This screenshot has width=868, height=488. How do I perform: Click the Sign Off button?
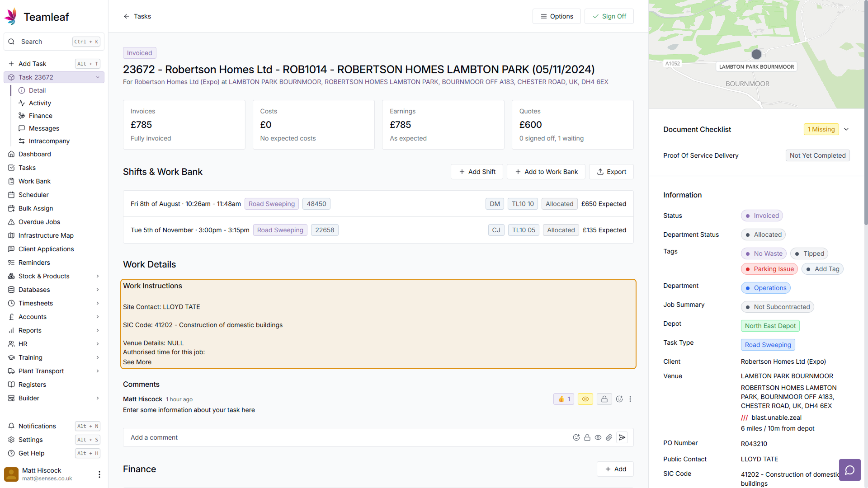coord(609,16)
